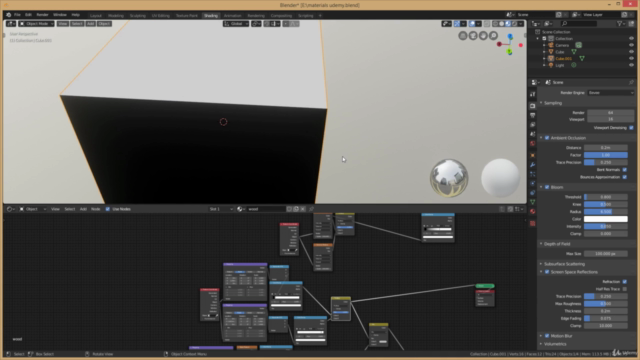The width and height of the screenshot is (640, 360).
Task: Open the outliner filter dropdown
Action: tap(621, 24)
